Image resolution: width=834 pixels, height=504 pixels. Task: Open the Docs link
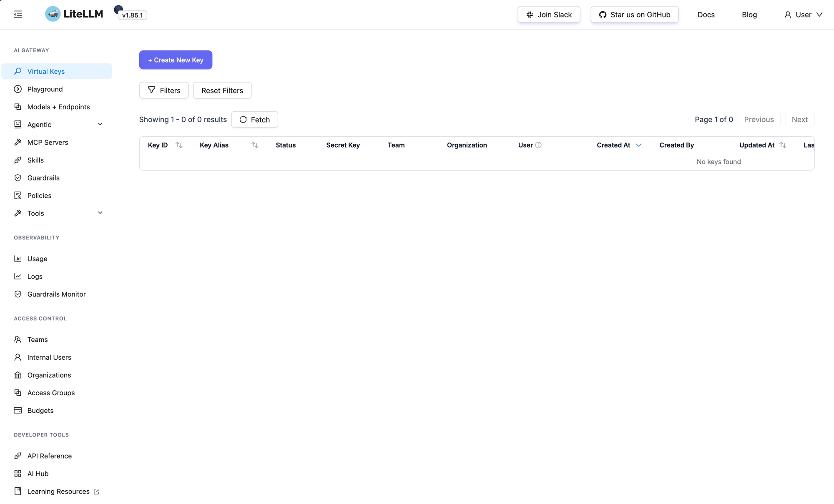coord(706,15)
